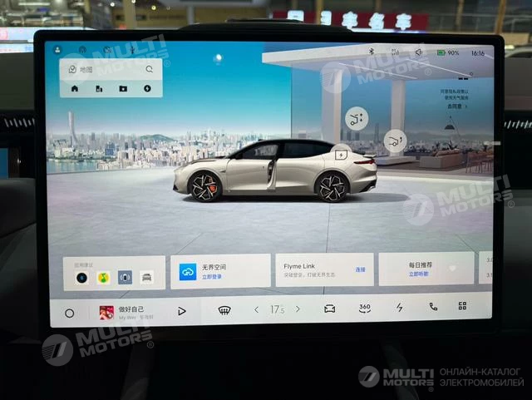This screenshot has height=400, width=532.
Task: Open the 360 camera view
Action: click(364, 308)
